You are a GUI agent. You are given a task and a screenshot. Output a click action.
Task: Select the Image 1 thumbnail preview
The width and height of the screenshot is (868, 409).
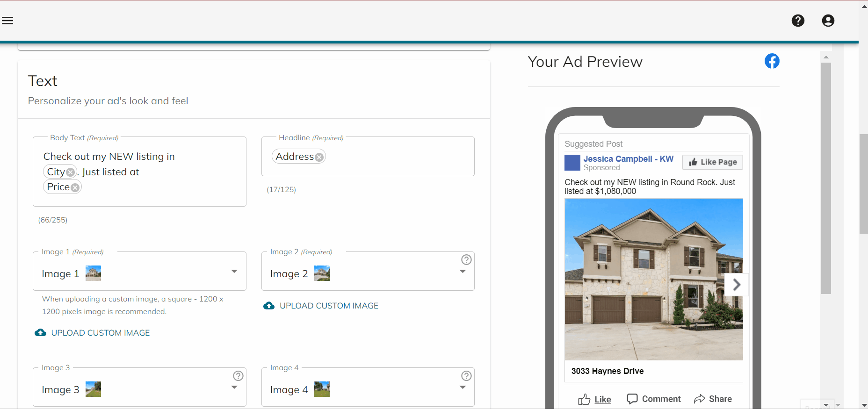pyautogui.click(x=93, y=273)
